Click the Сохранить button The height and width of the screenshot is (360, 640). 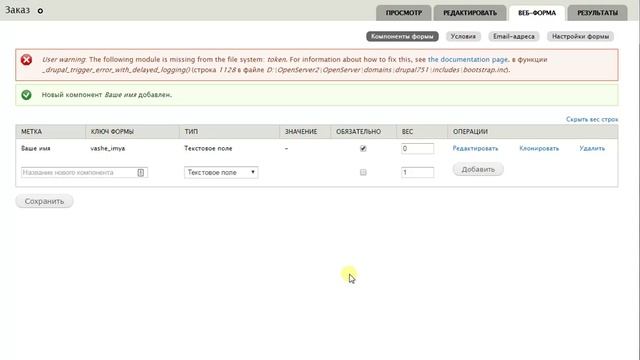(44, 201)
